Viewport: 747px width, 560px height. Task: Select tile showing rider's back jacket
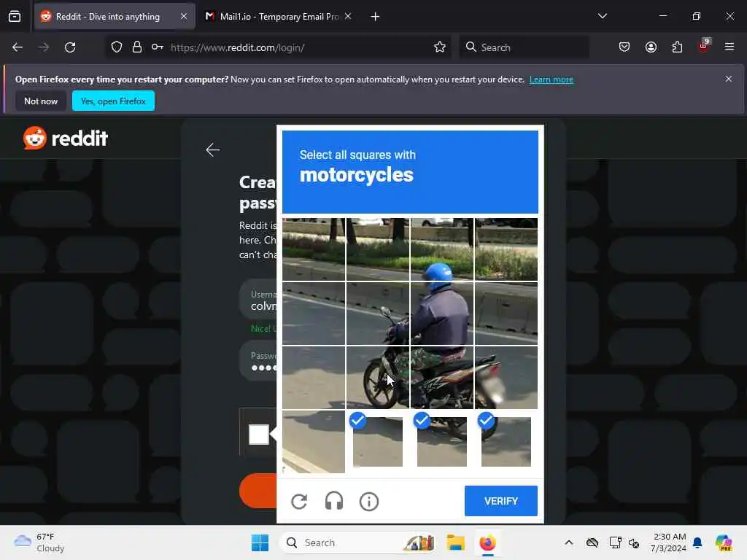point(441,314)
